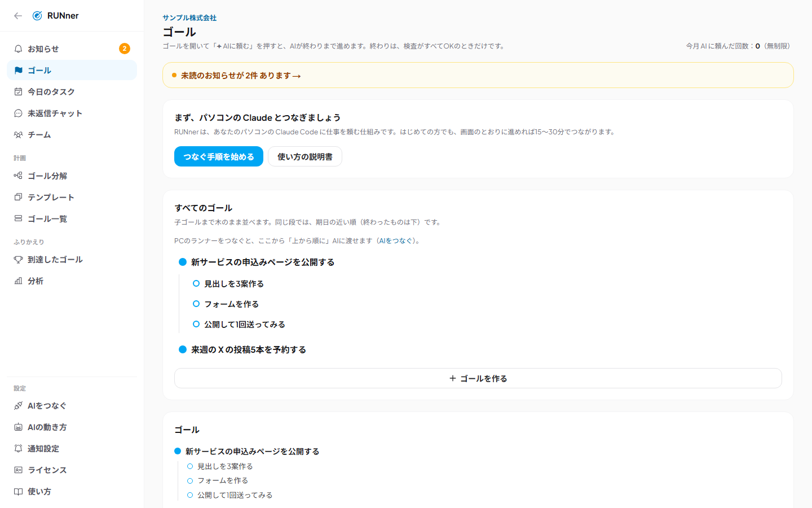Click 公開して1回送ってみる in the lower ゴール card

235,495
